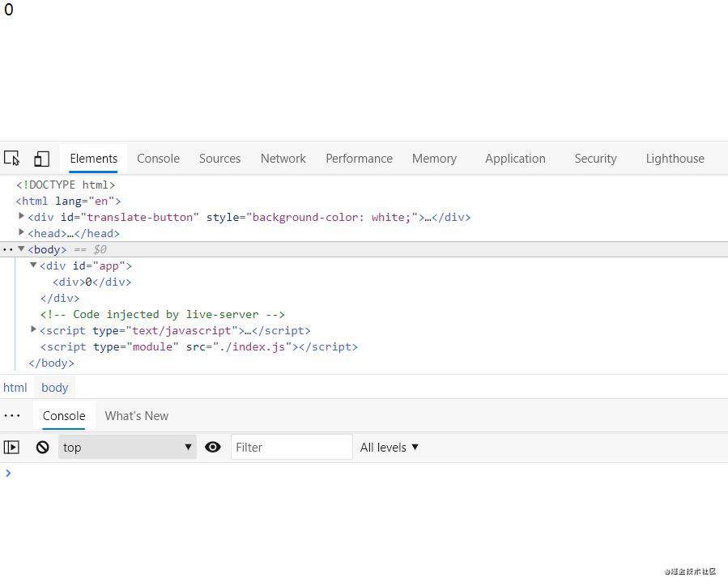Select the closing </body> line
Image resolution: width=728 pixels, height=586 pixels.
51,363
